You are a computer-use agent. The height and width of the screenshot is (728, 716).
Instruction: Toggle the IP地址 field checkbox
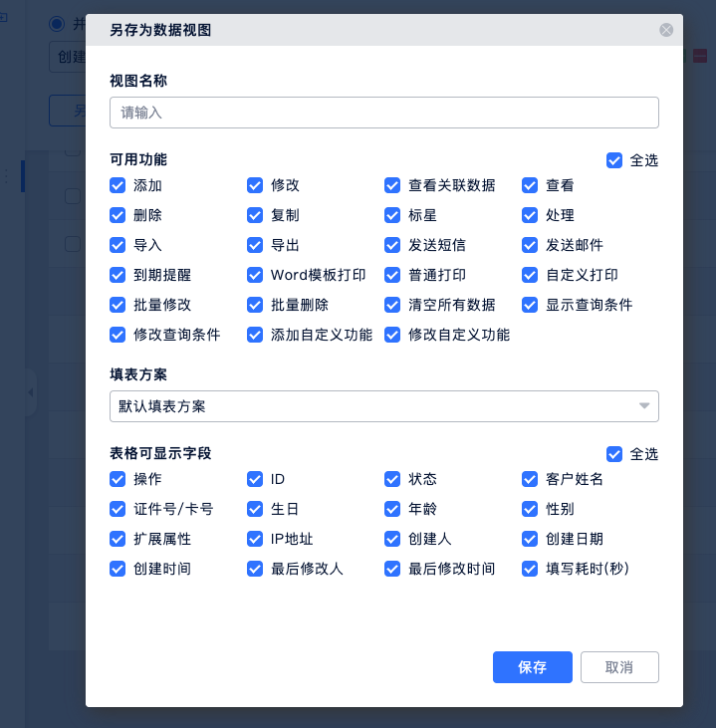coord(255,539)
